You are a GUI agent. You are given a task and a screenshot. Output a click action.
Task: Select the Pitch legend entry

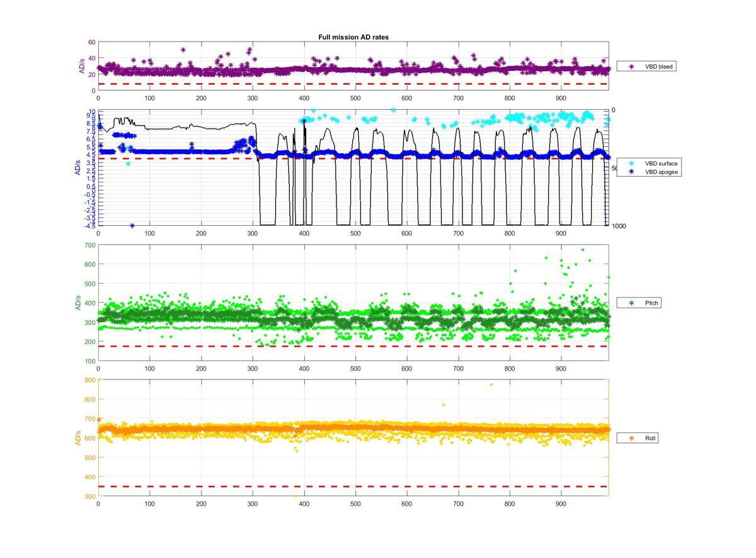click(x=638, y=303)
